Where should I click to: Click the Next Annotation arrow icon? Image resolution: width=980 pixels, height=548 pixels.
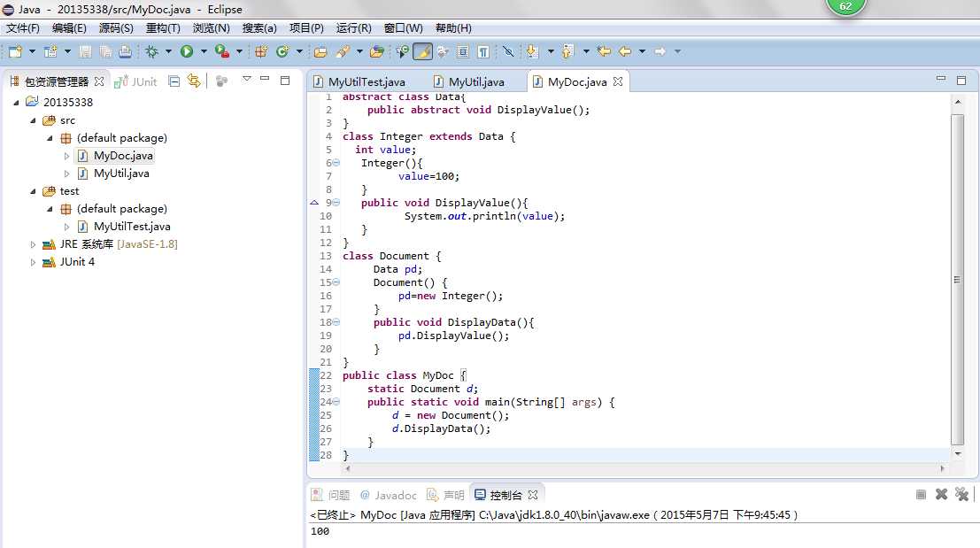click(x=533, y=51)
